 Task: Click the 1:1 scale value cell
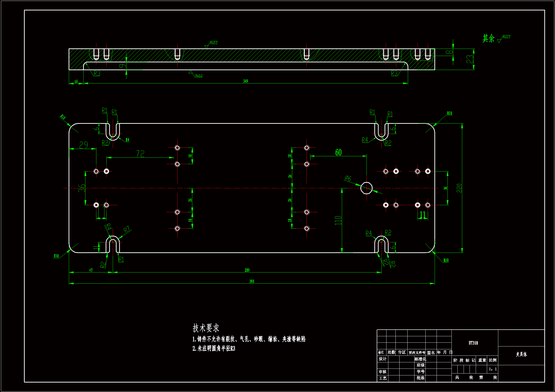(x=493, y=369)
